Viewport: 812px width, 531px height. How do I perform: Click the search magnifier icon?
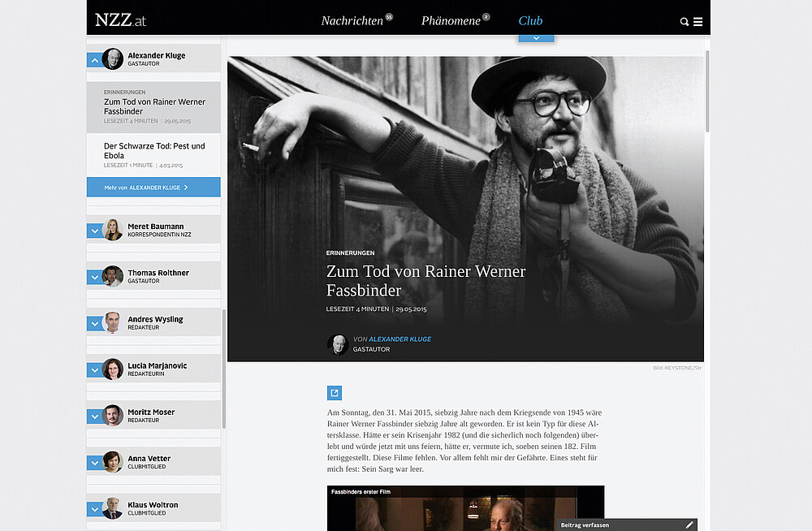click(684, 22)
